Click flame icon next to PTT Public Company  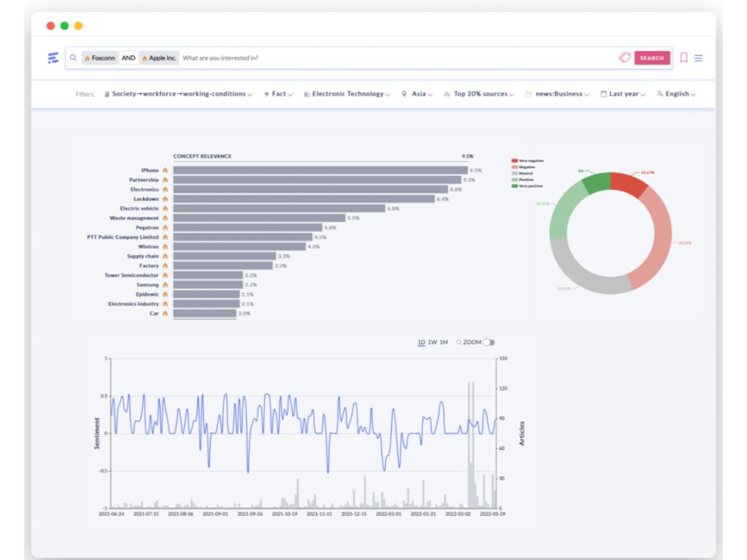pyautogui.click(x=165, y=237)
